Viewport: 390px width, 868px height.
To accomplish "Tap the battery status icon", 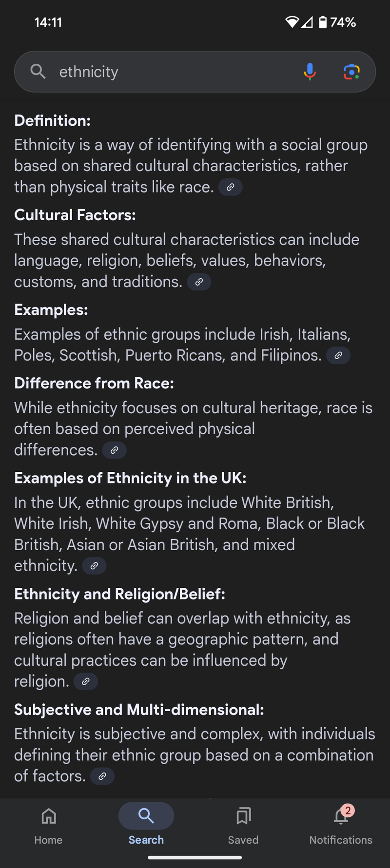I will (x=323, y=22).
